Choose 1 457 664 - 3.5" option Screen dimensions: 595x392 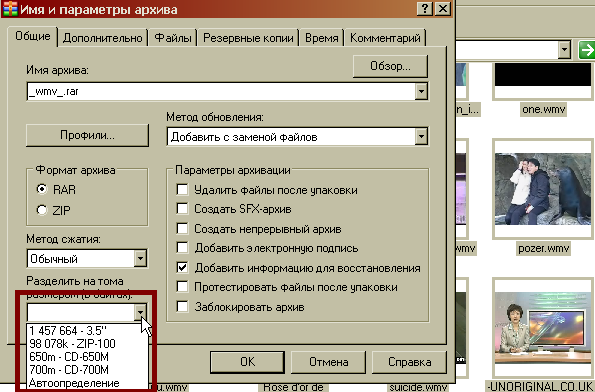coord(87,331)
